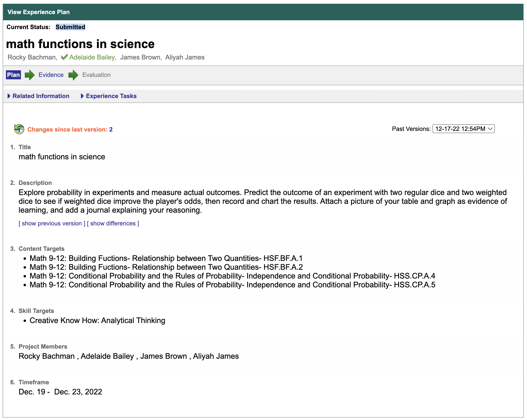The image size is (527, 420).
Task: Click the Project Members section label
Action: [43, 346]
